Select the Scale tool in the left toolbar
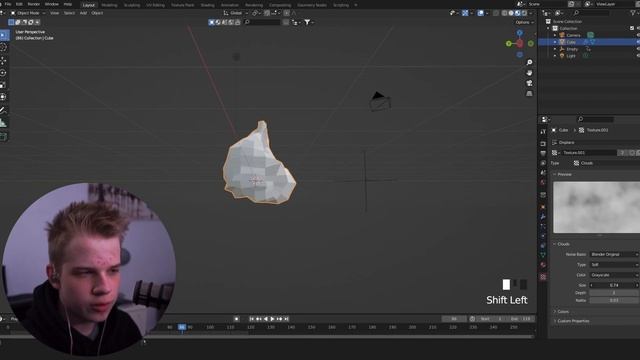The height and width of the screenshot is (360, 640). pyautogui.click(x=4, y=85)
